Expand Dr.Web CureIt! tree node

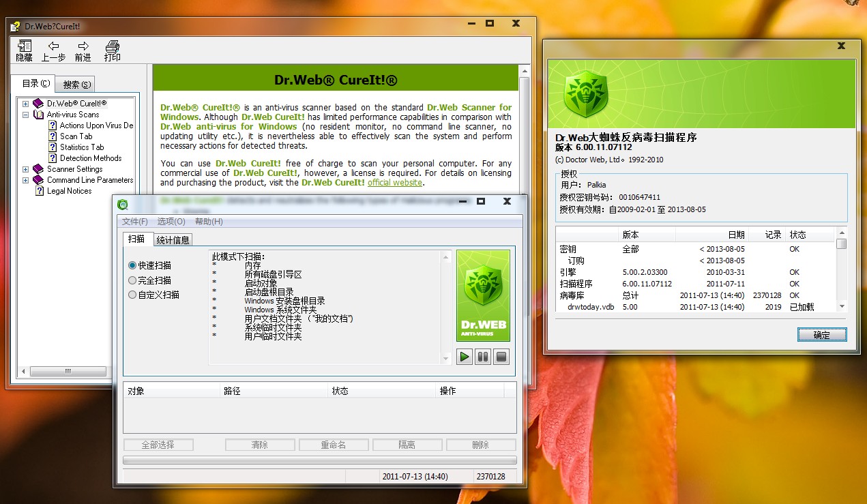25,104
